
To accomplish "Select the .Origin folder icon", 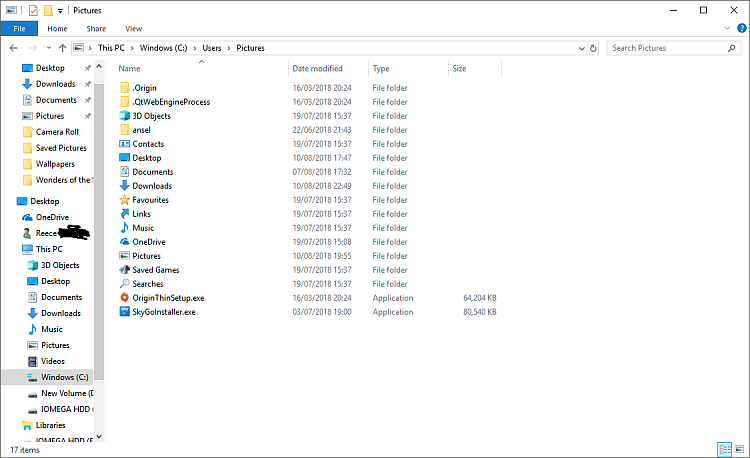I will pyautogui.click(x=124, y=88).
